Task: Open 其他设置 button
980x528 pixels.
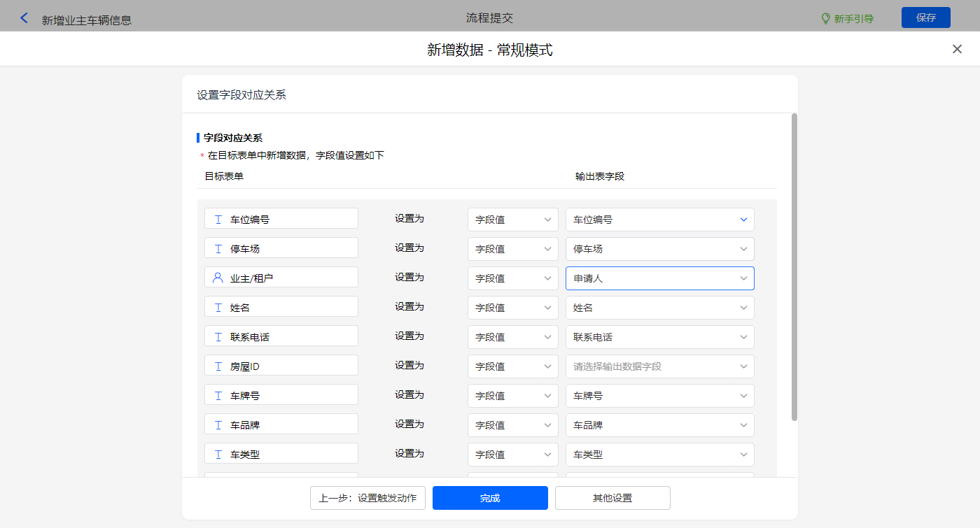Action: pos(612,498)
